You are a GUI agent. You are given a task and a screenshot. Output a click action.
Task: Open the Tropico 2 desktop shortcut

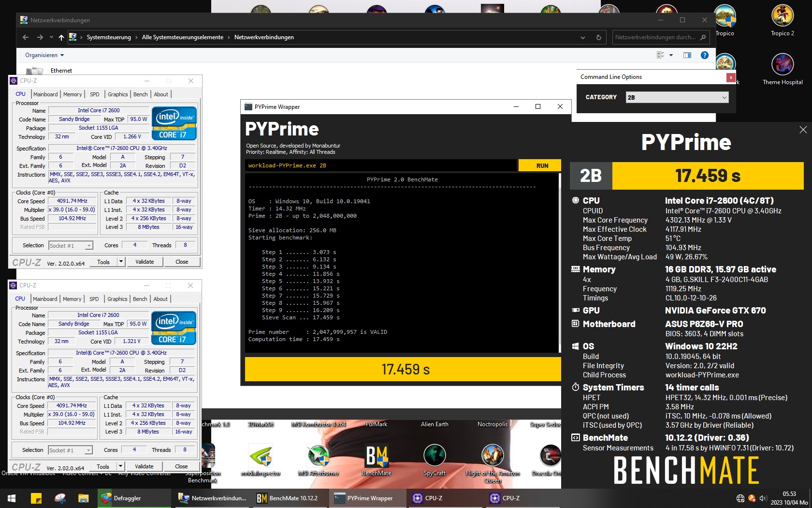click(x=782, y=20)
